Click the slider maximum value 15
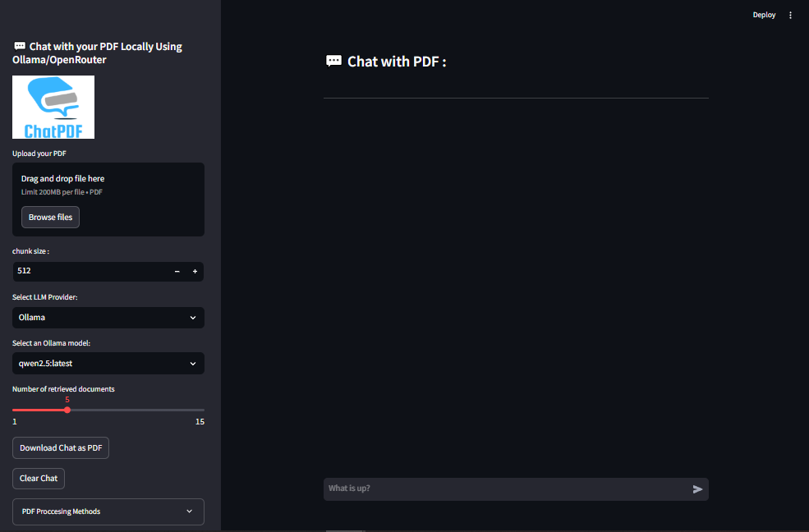 tap(200, 422)
